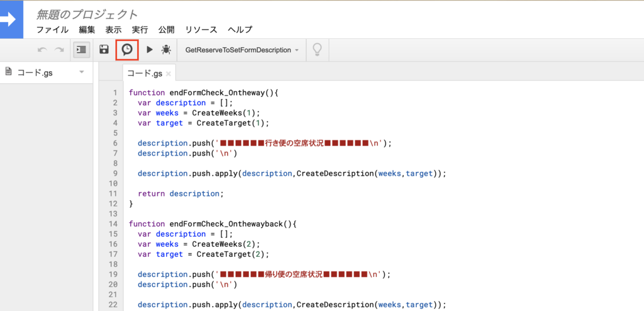Click 'var description = [];' on line 15

pyautogui.click(x=186, y=234)
